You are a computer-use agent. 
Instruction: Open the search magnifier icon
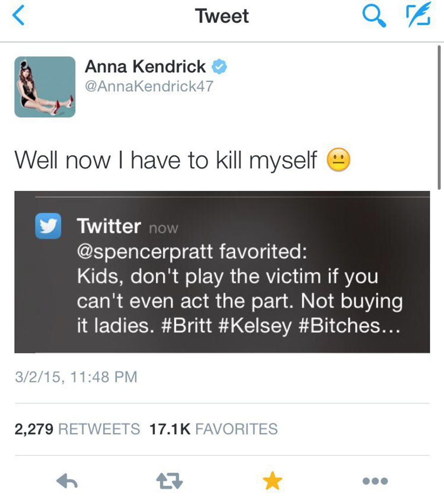(x=374, y=16)
